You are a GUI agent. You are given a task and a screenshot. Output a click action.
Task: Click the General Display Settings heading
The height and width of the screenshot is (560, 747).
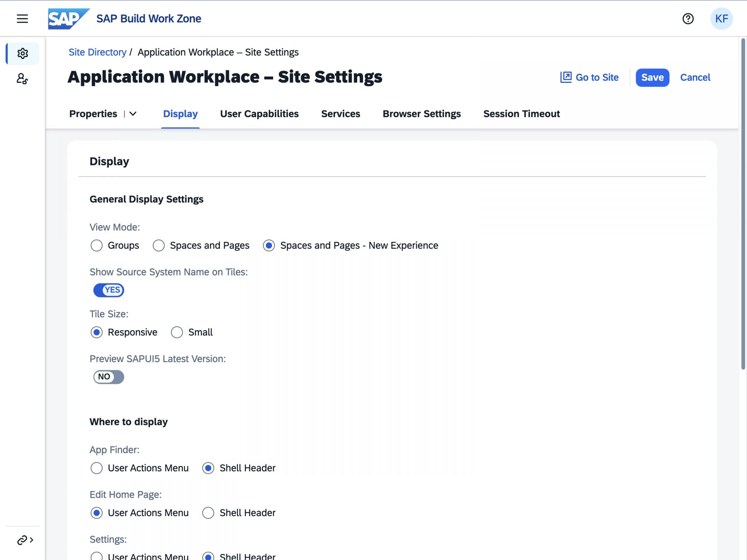[146, 199]
